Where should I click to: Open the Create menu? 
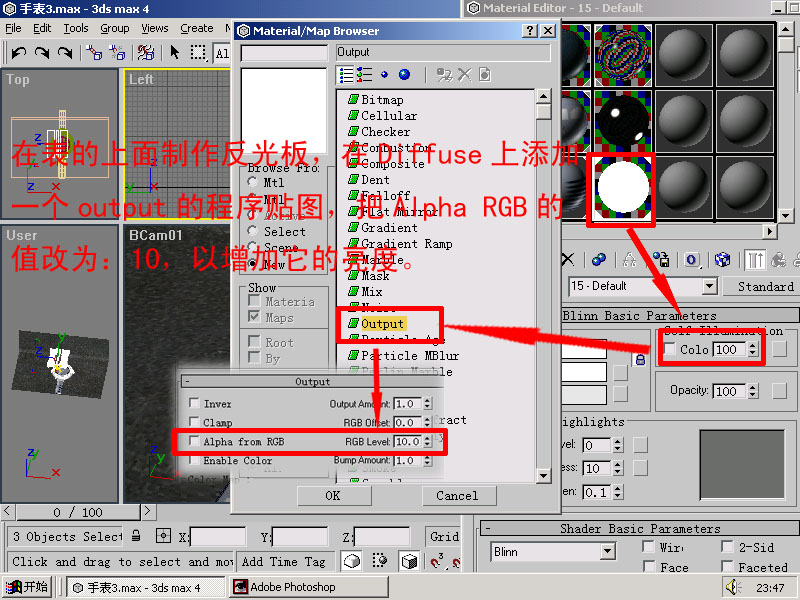[x=197, y=28]
